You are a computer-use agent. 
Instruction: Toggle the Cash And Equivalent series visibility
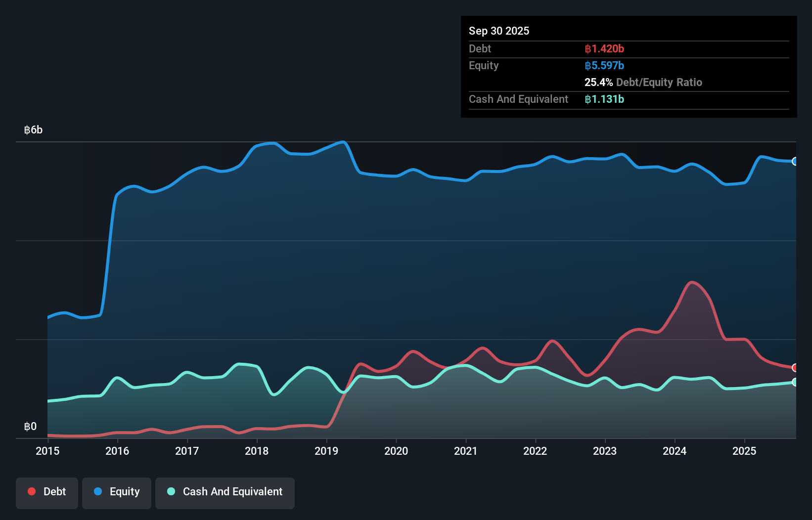pyautogui.click(x=225, y=492)
